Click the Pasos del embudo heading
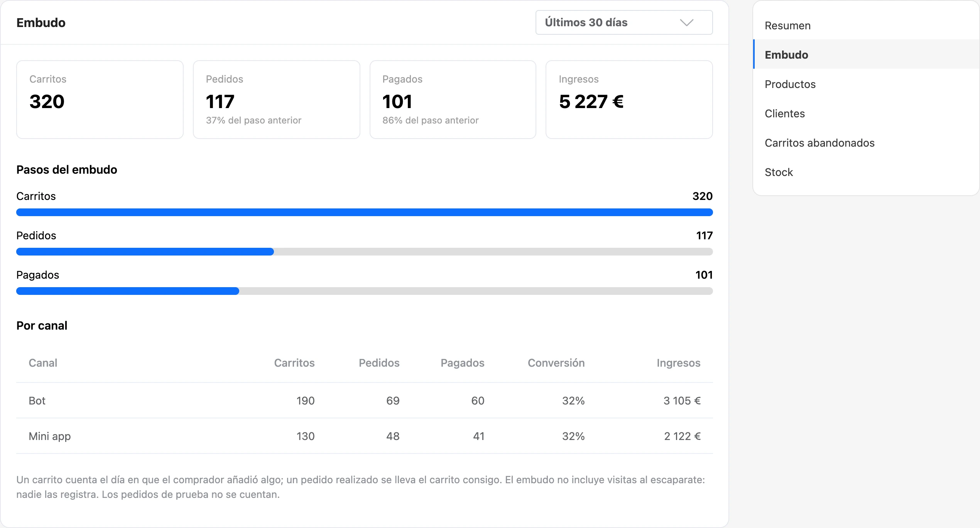Screen dimensions: 980x528 click(x=67, y=169)
